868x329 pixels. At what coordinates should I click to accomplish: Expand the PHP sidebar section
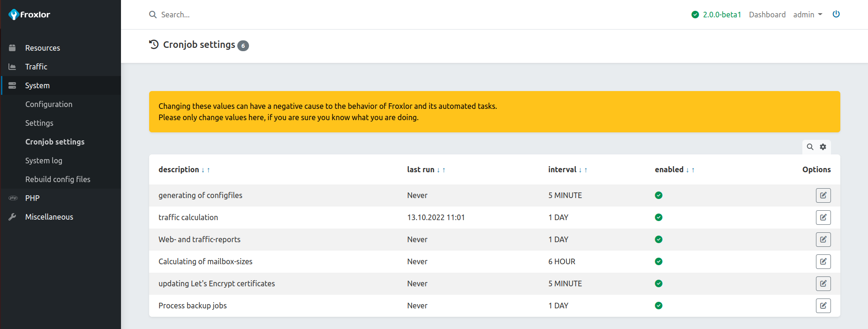[32, 198]
